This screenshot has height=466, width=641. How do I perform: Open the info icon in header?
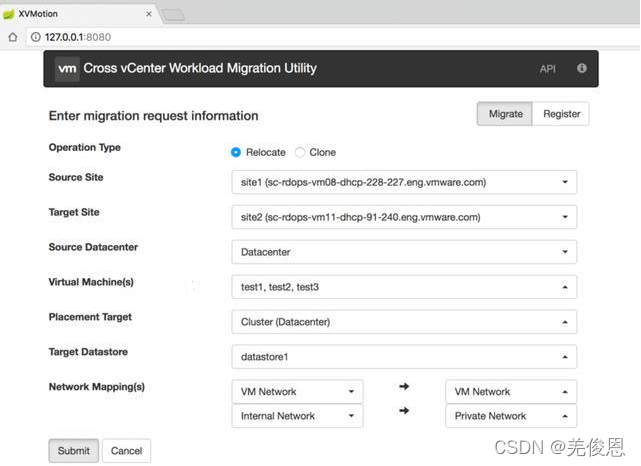[582, 68]
